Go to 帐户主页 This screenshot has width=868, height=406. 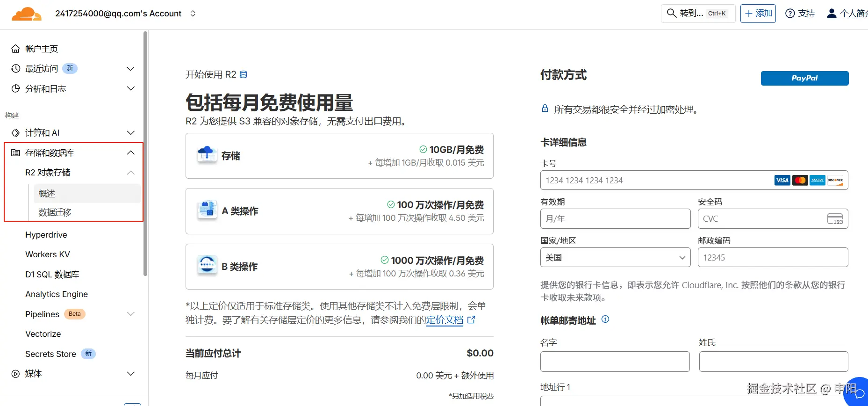42,49
